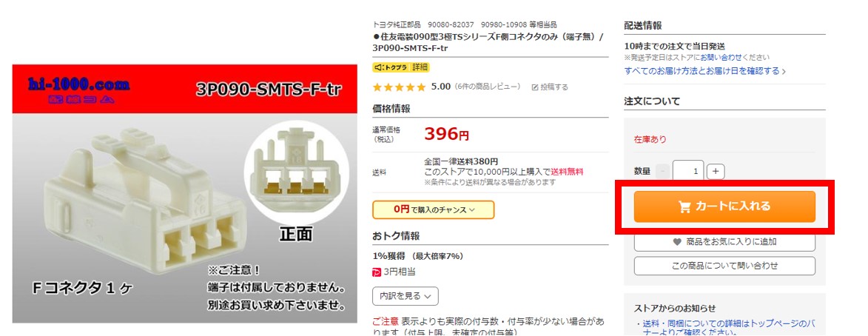Viewport: 868px width, 336px height.
Task: Open 詳細 link next to トクプラ
Action: pos(420,67)
